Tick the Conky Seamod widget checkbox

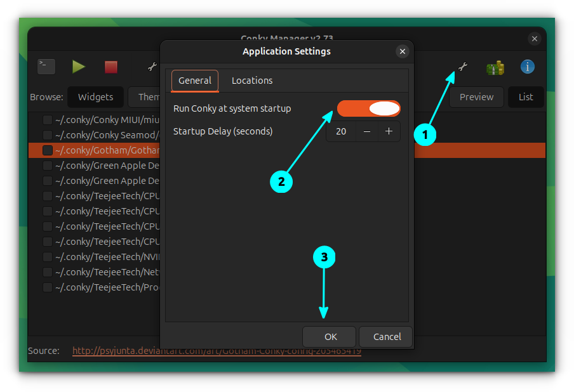[48, 135]
